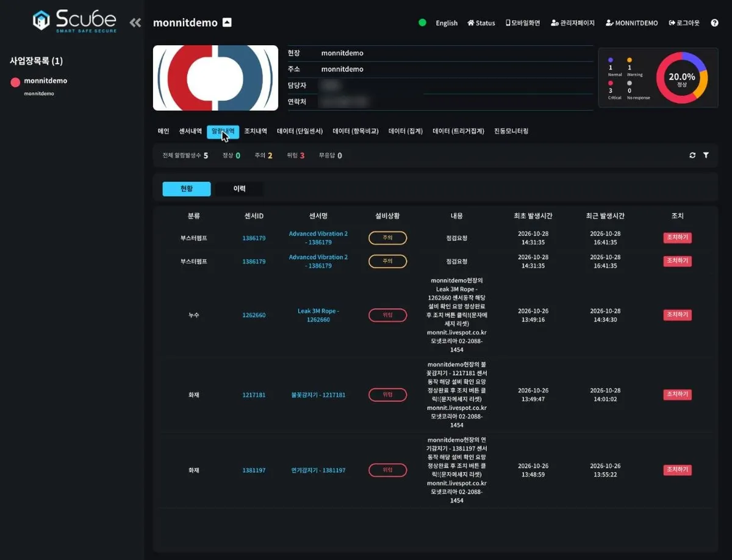Click 조치하기 for the 불꽃감지기 row
Screen dimensions: 732x560
[x=678, y=395]
